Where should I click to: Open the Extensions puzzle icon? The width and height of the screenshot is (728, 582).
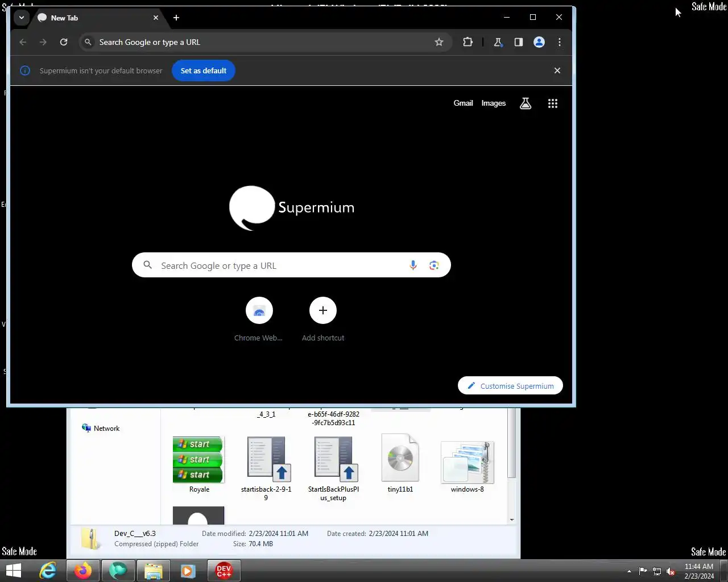468,42
